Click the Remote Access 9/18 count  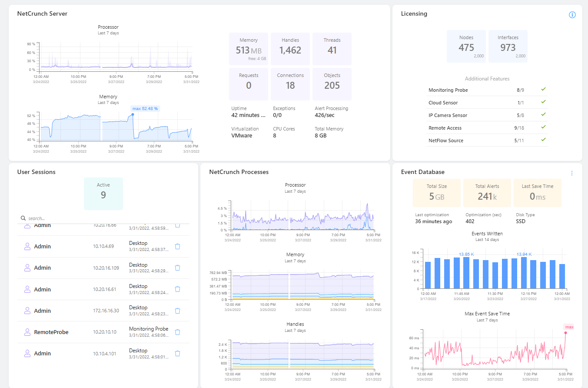[519, 128]
